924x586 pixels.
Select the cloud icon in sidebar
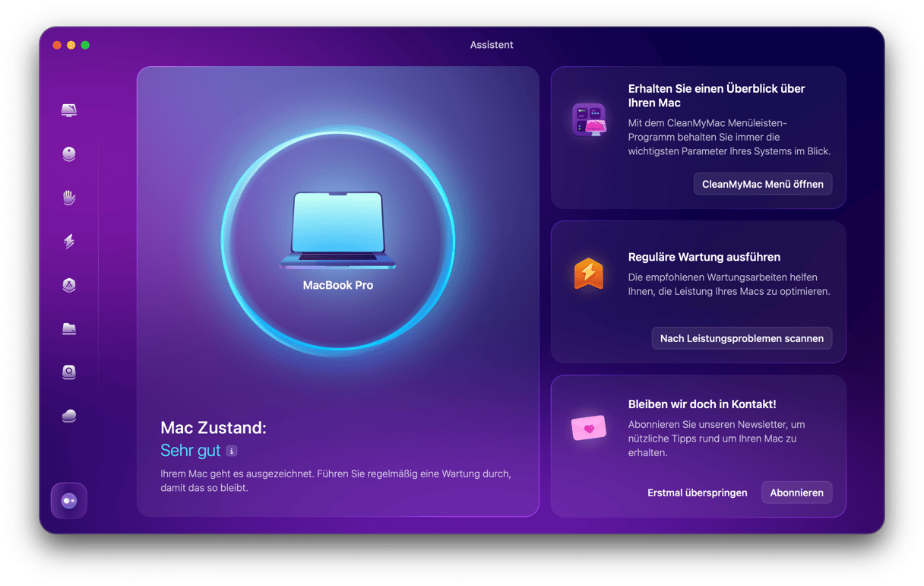69,416
